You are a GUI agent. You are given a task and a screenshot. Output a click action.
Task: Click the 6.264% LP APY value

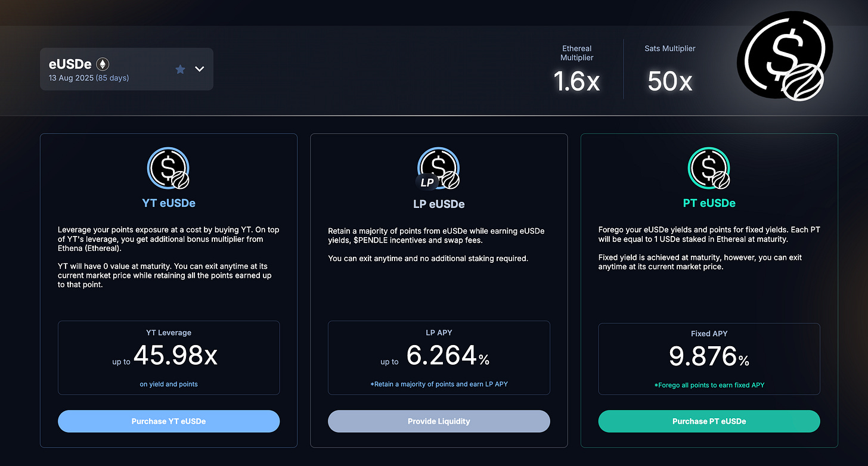pos(448,356)
